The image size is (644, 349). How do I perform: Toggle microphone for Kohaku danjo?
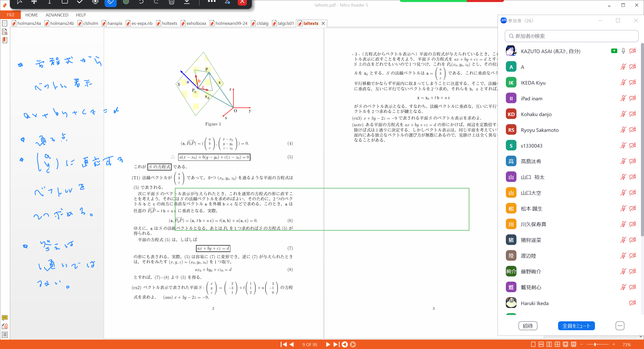[x=623, y=114]
